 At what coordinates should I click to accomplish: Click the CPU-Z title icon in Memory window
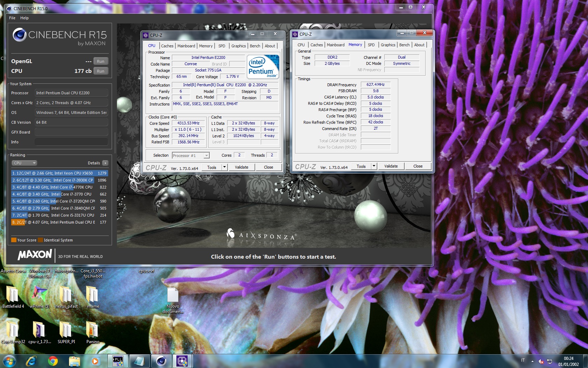[x=295, y=34]
